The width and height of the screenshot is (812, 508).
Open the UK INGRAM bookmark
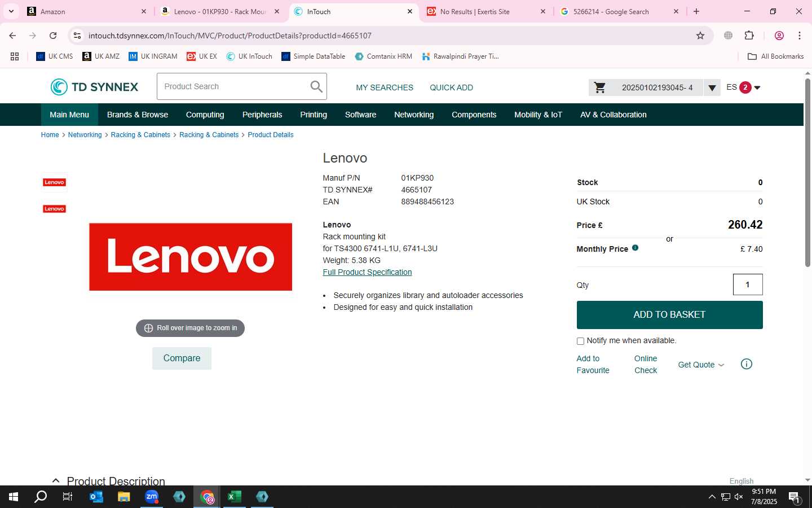click(153, 56)
